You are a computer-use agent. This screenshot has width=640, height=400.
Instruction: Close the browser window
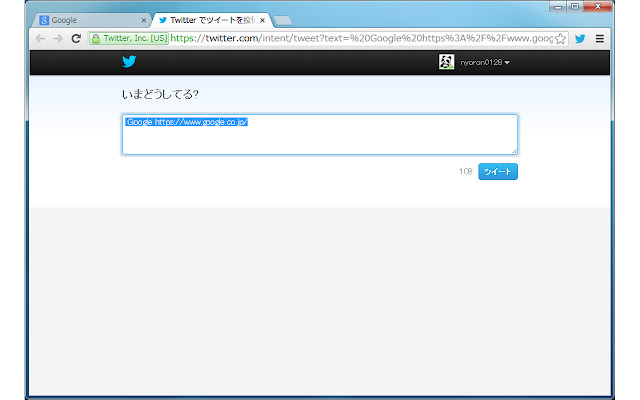[x=598, y=7]
